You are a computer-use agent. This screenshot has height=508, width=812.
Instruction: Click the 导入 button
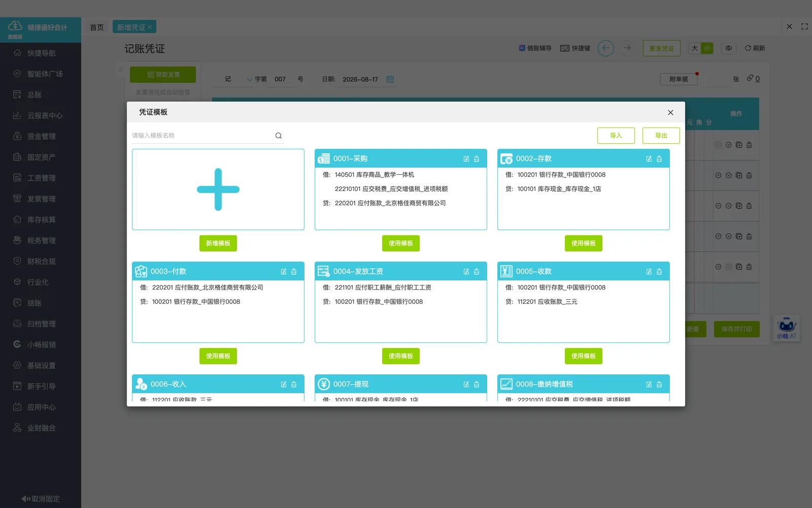click(x=616, y=136)
